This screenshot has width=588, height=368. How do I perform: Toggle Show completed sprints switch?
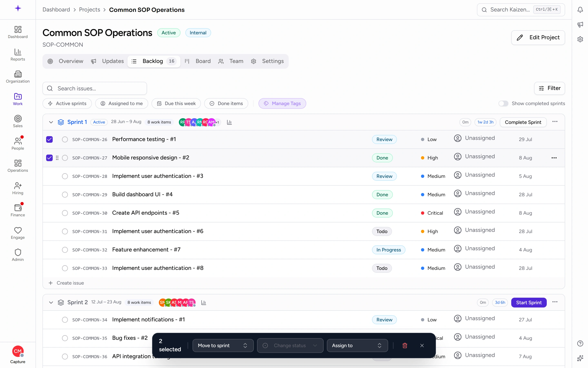503,103
